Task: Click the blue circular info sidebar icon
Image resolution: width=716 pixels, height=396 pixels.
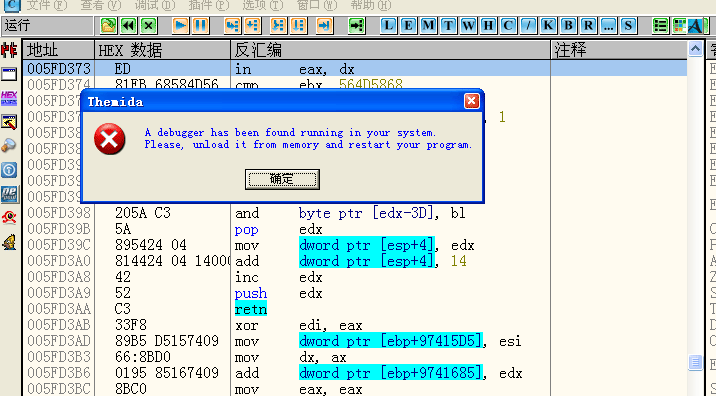Action: [9, 170]
